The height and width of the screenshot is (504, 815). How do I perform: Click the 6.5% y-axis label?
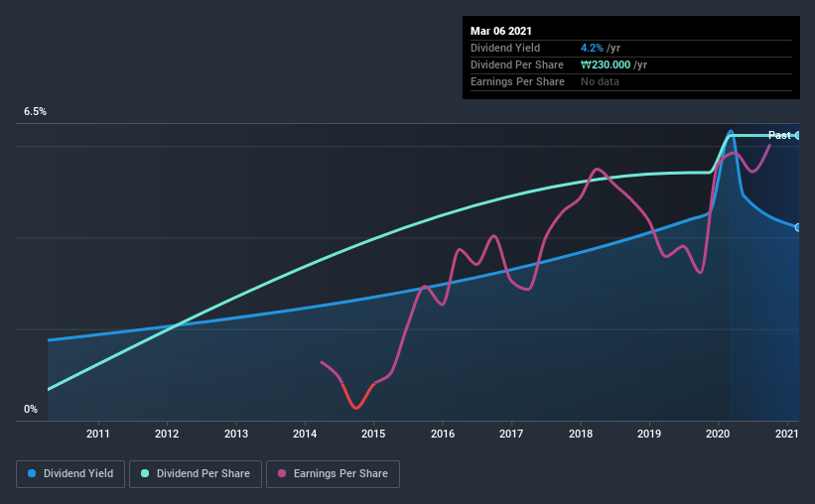pyautogui.click(x=35, y=112)
